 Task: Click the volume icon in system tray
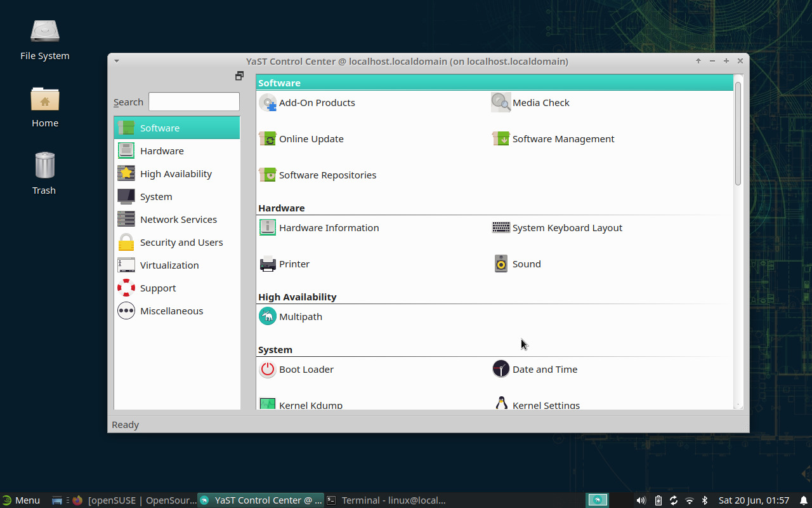(641, 500)
